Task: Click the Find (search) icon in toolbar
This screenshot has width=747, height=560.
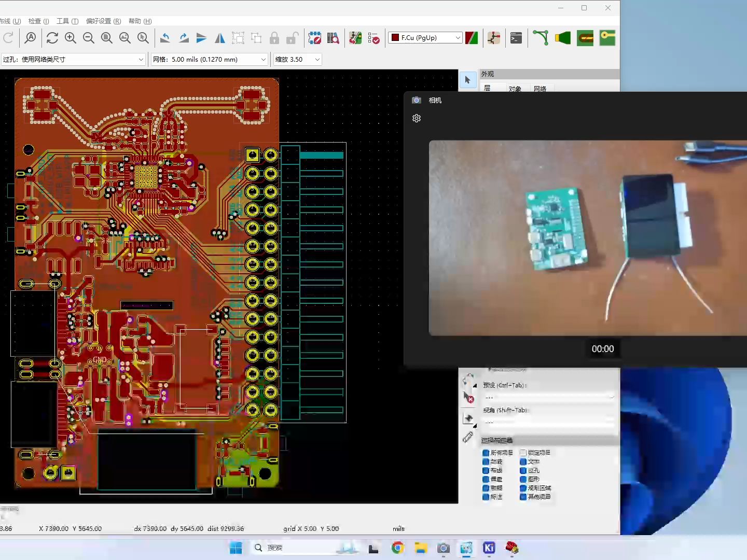Action: 31,38
